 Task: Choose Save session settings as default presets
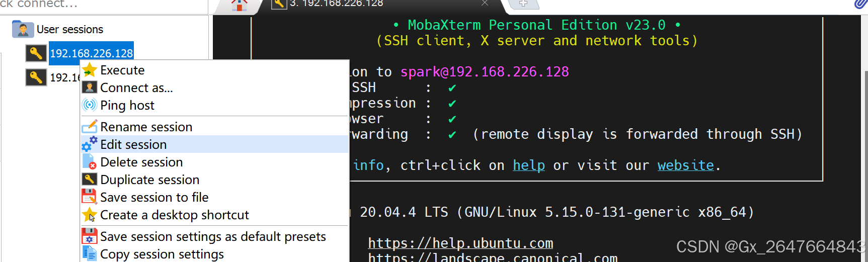[x=214, y=236]
